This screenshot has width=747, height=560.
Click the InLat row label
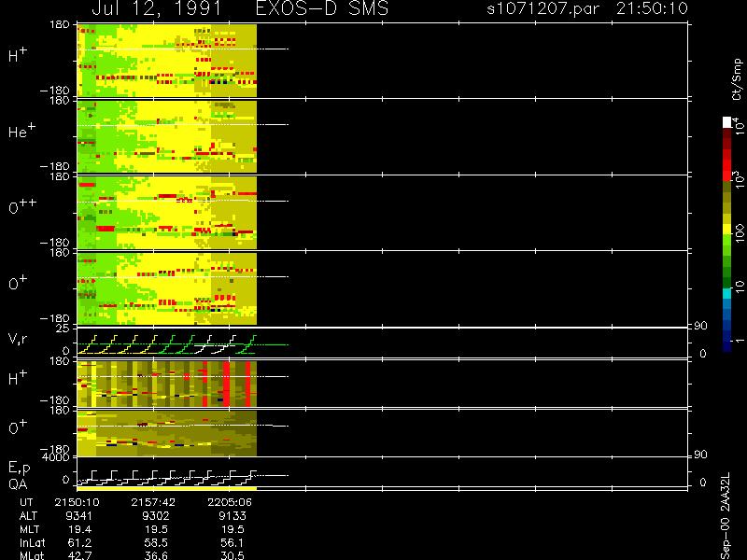coord(32,542)
